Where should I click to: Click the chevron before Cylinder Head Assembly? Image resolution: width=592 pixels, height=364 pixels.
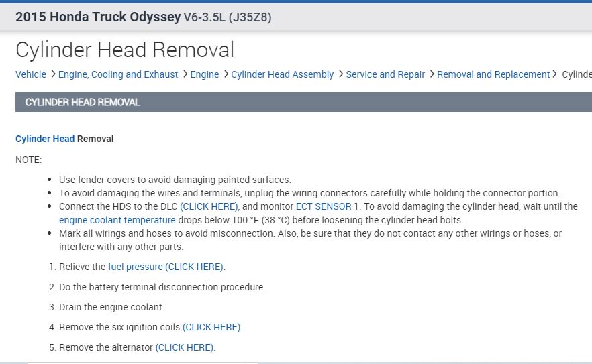coord(226,74)
